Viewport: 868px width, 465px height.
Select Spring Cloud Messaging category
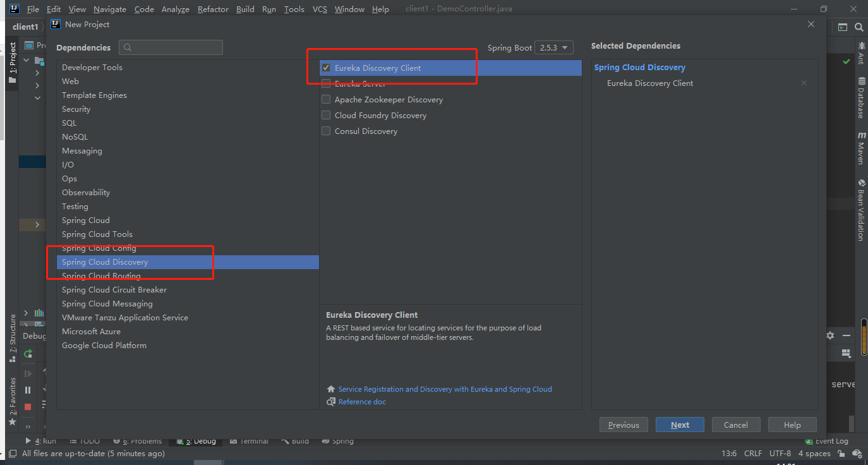[188, 304]
